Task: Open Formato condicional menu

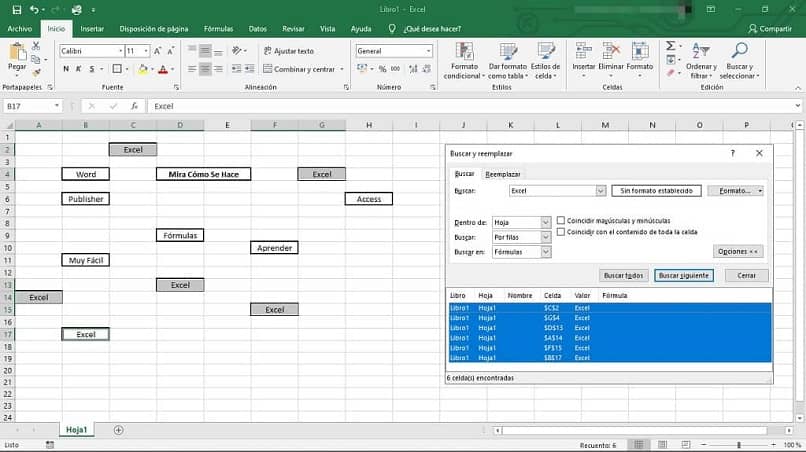Action: pos(464,61)
